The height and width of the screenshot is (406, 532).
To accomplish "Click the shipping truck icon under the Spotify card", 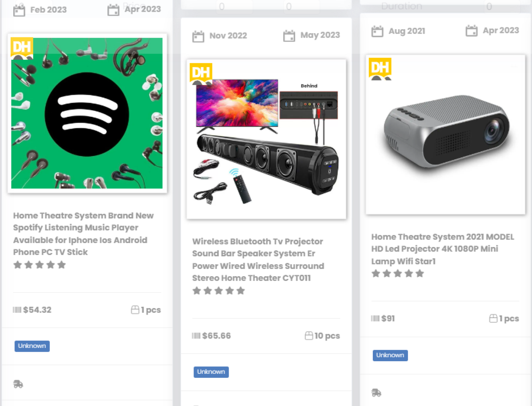I will tap(18, 384).
